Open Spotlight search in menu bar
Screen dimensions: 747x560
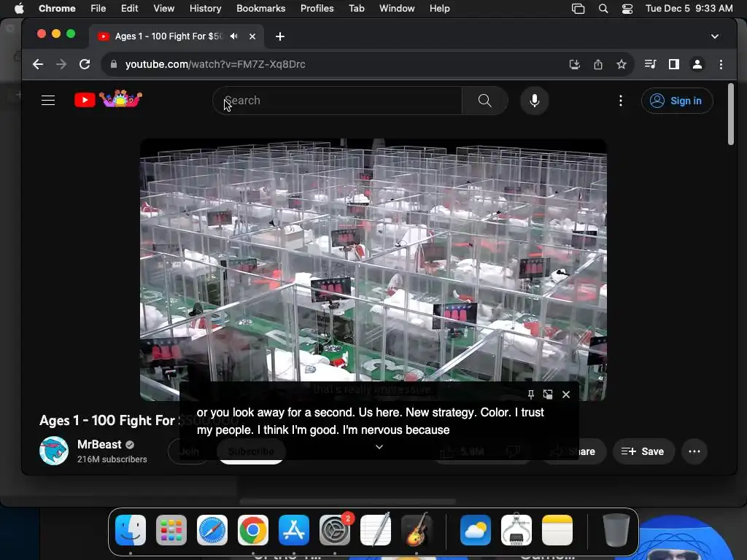click(x=603, y=9)
